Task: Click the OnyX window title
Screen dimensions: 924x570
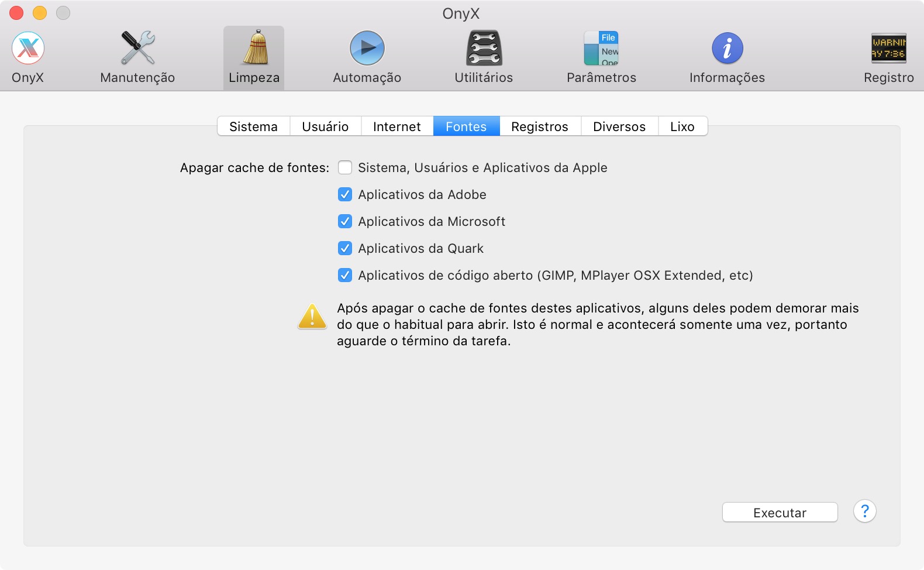Action: point(461,13)
